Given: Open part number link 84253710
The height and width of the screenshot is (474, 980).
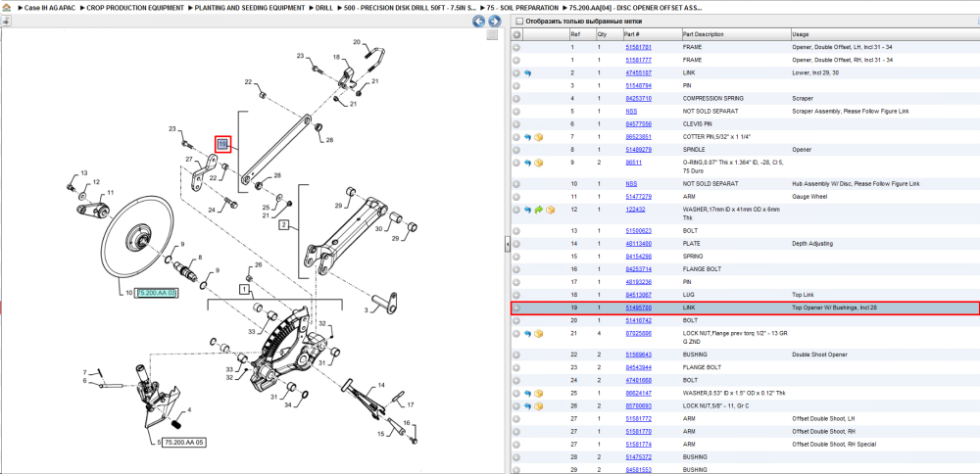Looking at the screenshot, I should 638,99.
